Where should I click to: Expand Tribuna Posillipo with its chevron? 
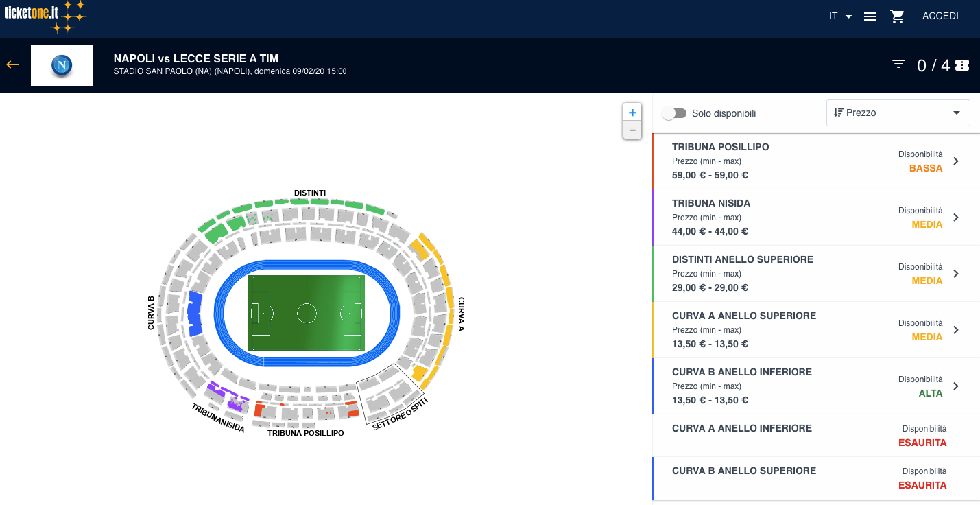(x=956, y=161)
